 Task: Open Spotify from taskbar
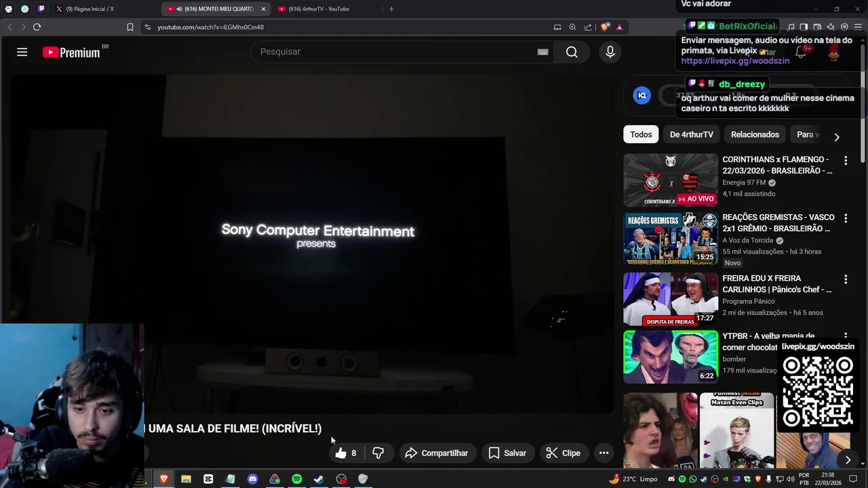pos(296,479)
